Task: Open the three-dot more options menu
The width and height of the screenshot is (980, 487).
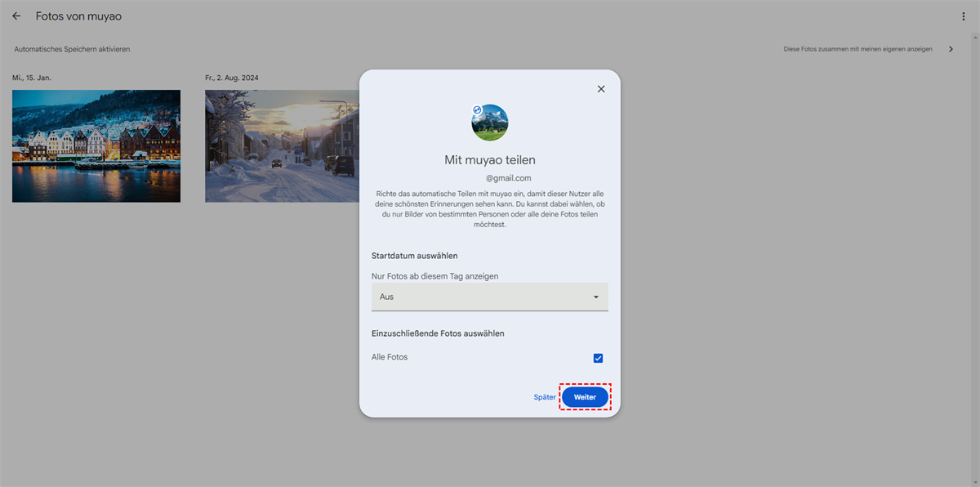Action: [x=964, y=16]
